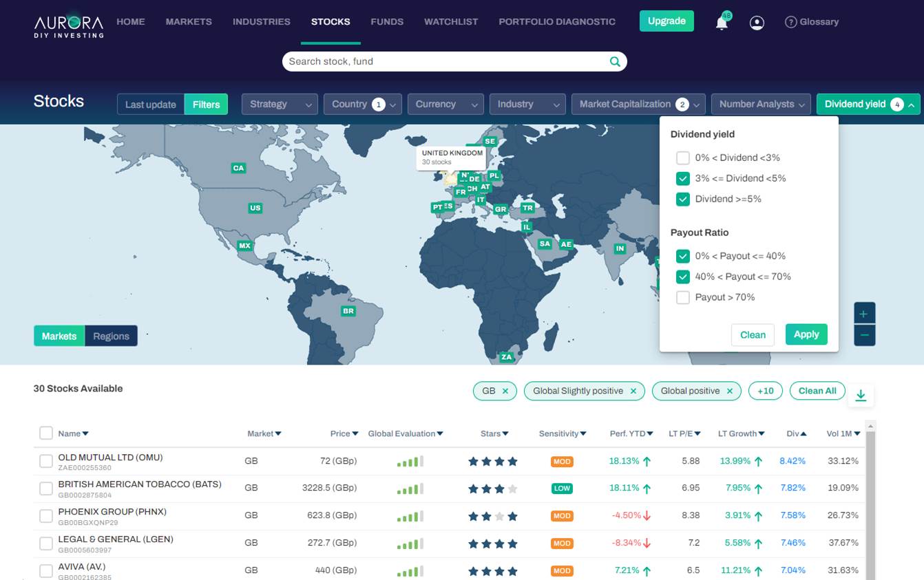The image size is (924, 580).
Task: Select the BR marker on the map
Action: 348,311
